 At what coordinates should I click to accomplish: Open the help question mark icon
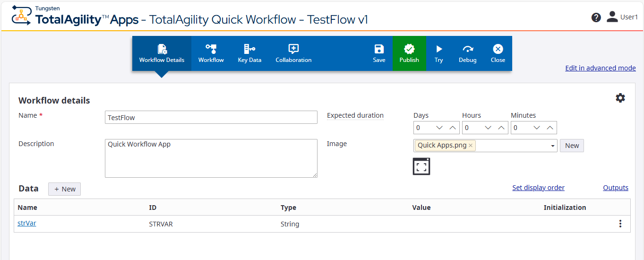596,17
